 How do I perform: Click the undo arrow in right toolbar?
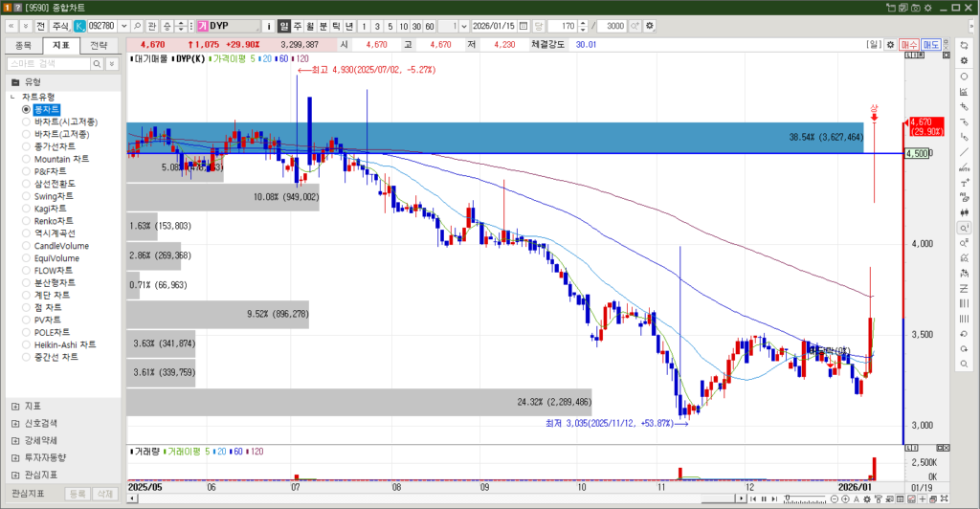pyautogui.click(x=964, y=334)
